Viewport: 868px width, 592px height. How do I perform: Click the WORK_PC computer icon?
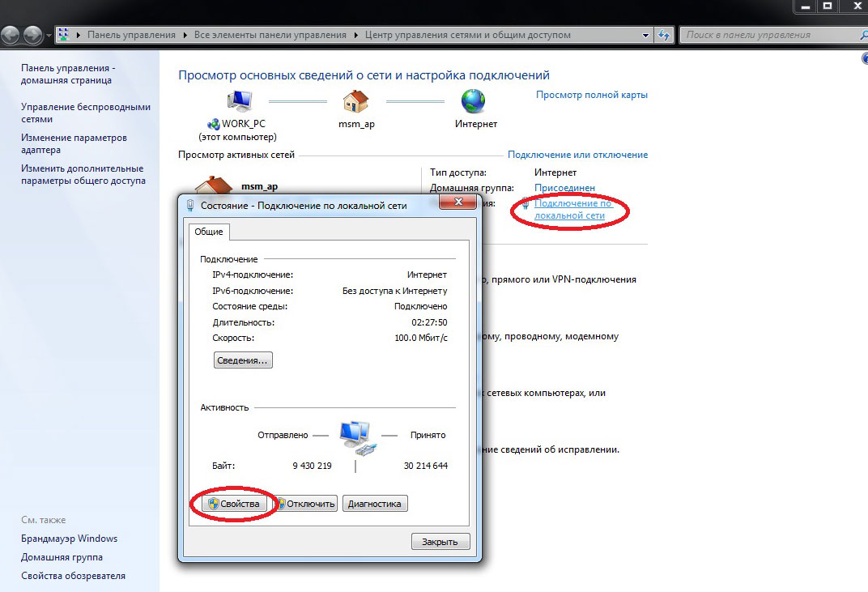[240, 100]
